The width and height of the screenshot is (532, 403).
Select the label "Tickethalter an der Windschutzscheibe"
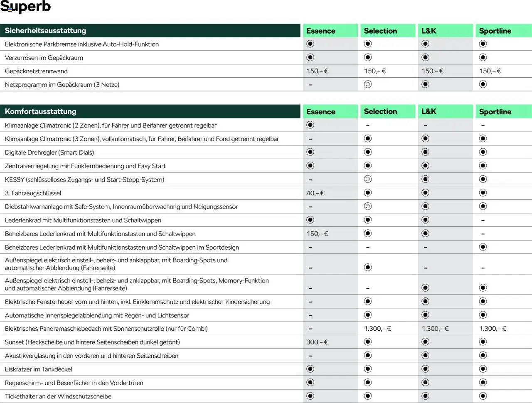[x=58, y=396]
